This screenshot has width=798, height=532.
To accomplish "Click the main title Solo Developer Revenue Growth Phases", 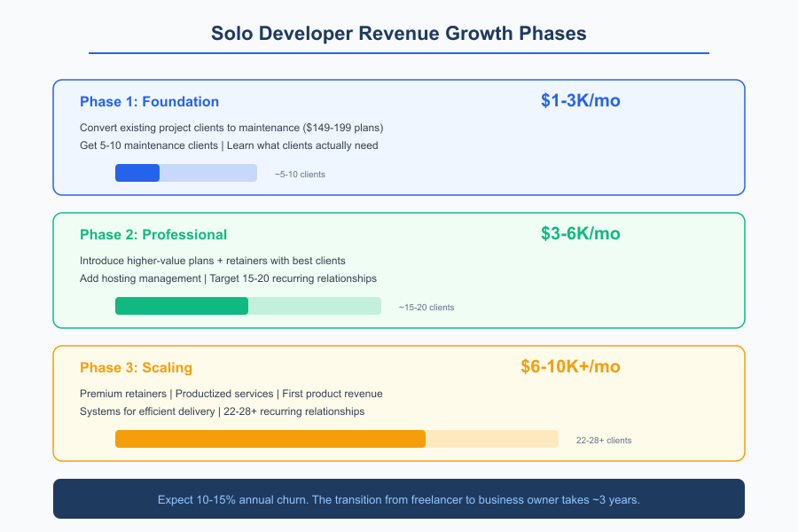I will (398, 34).
